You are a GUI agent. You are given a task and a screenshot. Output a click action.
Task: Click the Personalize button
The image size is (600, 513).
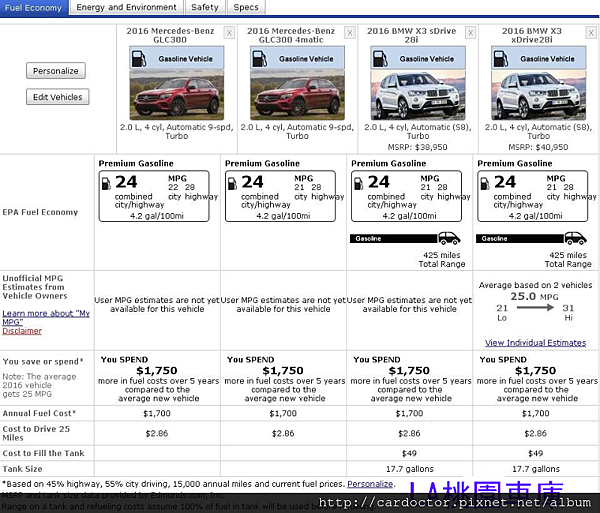point(56,71)
